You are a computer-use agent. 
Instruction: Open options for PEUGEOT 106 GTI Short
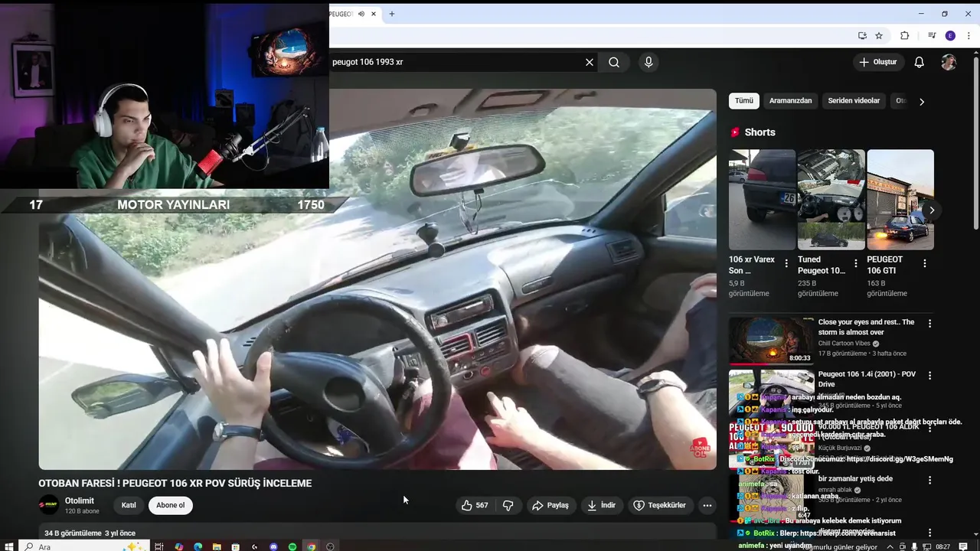(924, 263)
